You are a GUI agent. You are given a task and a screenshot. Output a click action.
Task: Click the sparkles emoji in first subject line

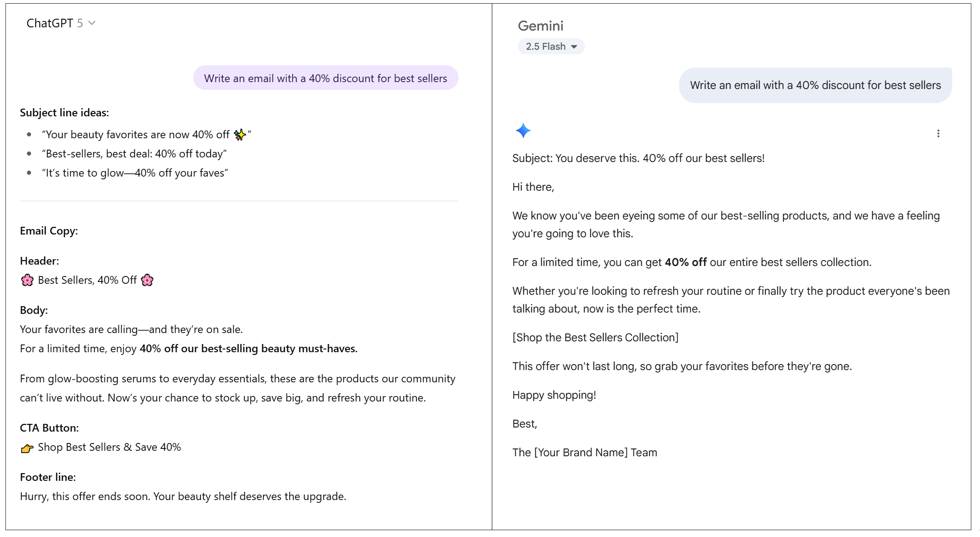tap(240, 135)
